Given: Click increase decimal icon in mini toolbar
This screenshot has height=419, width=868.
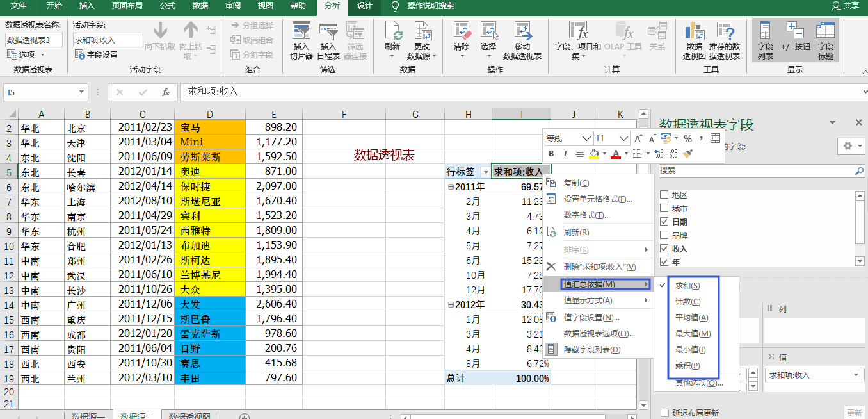Looking at the screenshot, I should (658, 154).
